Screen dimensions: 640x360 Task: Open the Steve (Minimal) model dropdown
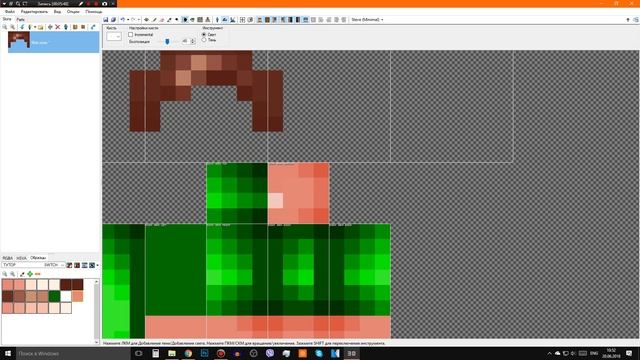367,20
